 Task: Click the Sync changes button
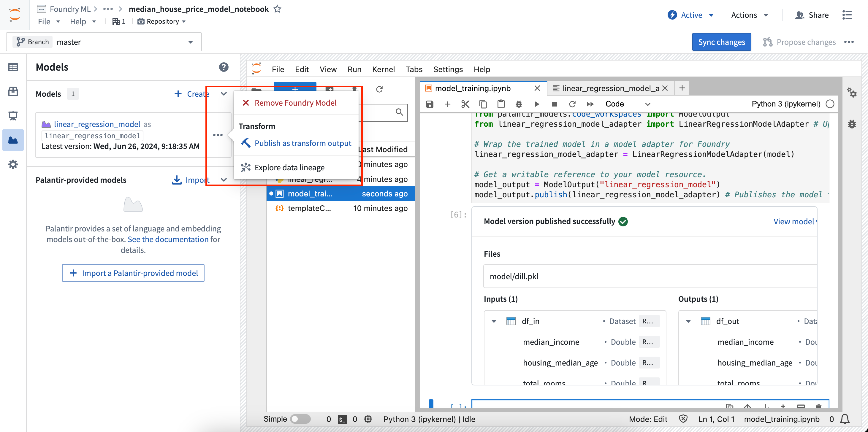coord(723,42)
